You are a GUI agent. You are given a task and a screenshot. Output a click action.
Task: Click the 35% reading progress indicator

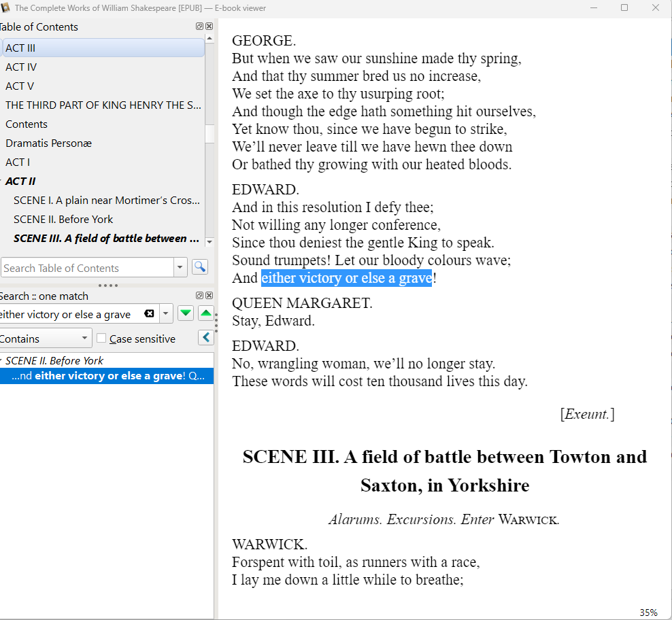(x=648, y=613)
